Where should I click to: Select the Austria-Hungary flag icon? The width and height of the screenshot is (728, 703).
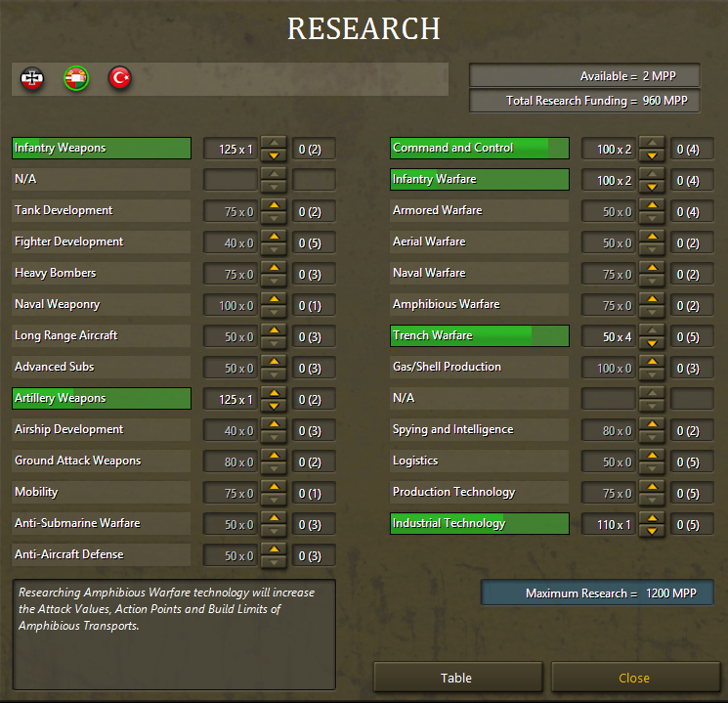(x=76, y=78)
